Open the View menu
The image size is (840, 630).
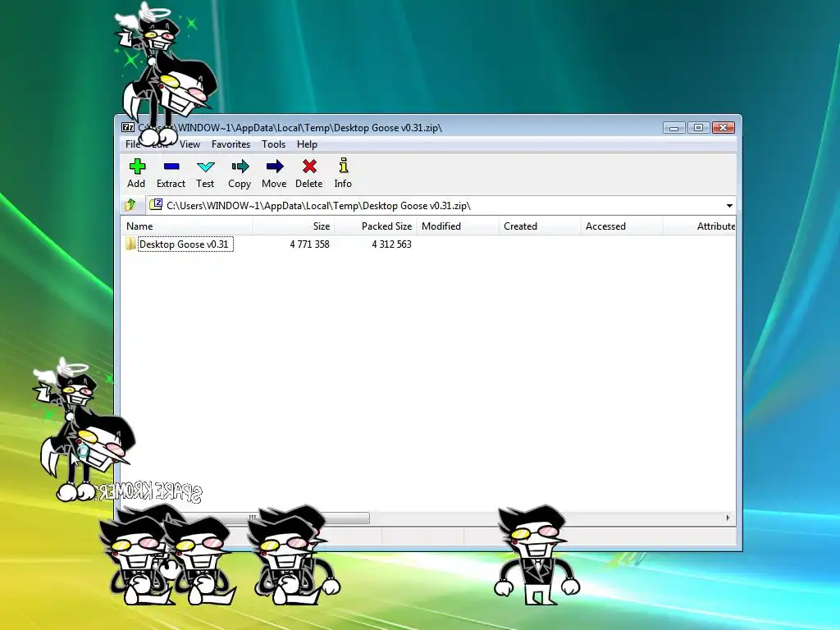[189, 144]
